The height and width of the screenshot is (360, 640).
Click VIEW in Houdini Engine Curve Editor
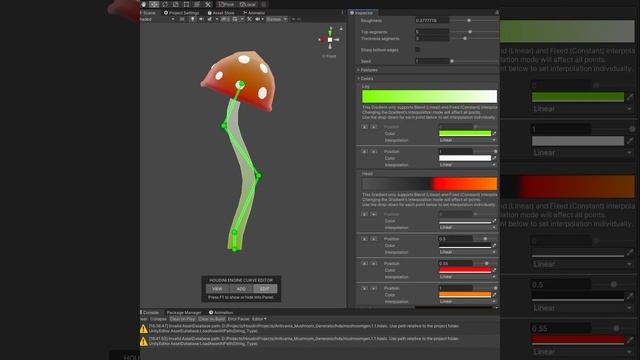tap(217, 289)
